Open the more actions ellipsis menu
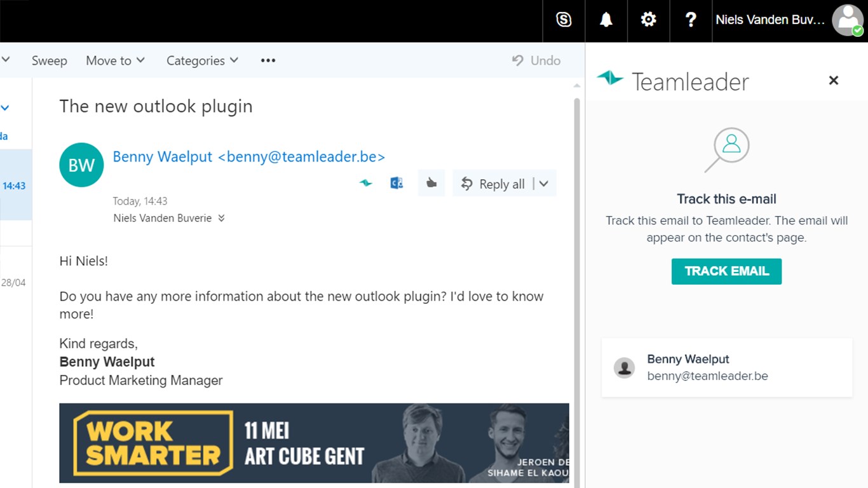The height and width of the screenshot is (488, 868). coord(268,60)
